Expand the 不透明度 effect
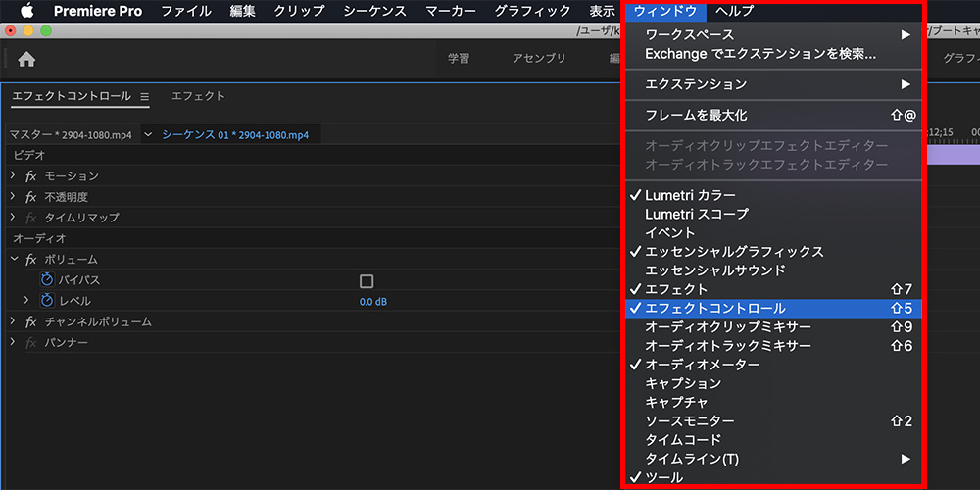 tap(13, 196)
